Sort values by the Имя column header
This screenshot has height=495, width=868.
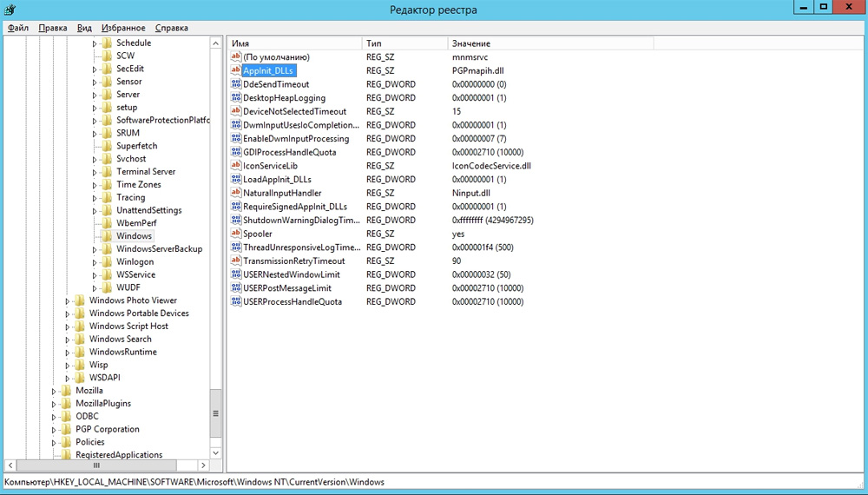pyautogui.click(x=293, y=43)
